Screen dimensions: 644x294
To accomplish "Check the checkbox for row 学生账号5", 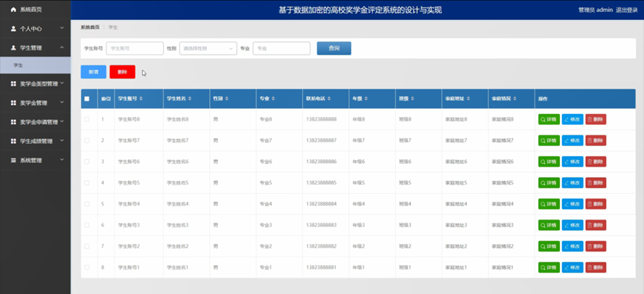I will point(86,182).
